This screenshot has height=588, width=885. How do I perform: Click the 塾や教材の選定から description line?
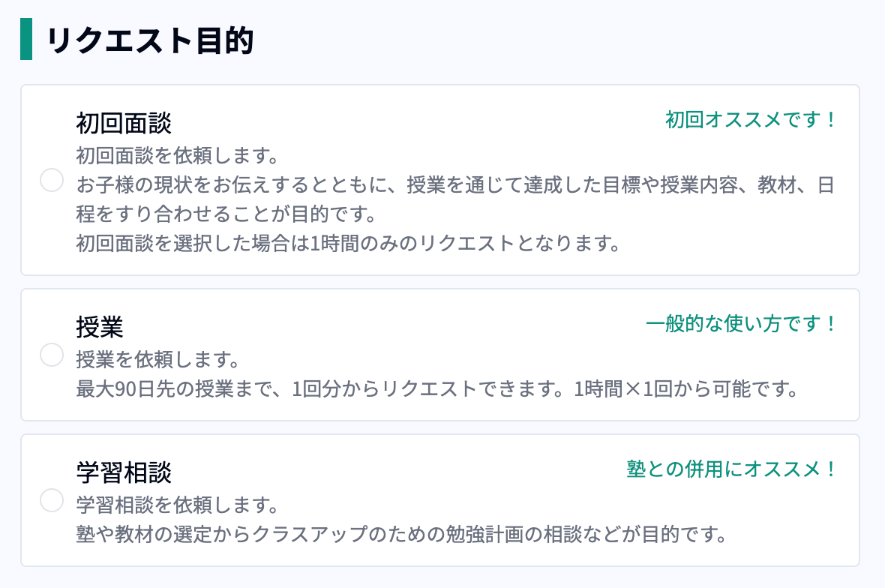[402, 535]
